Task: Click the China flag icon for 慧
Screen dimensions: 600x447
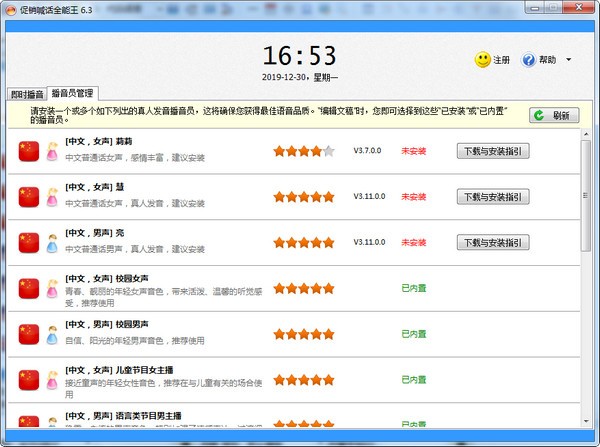Action: tap(28, 196)
